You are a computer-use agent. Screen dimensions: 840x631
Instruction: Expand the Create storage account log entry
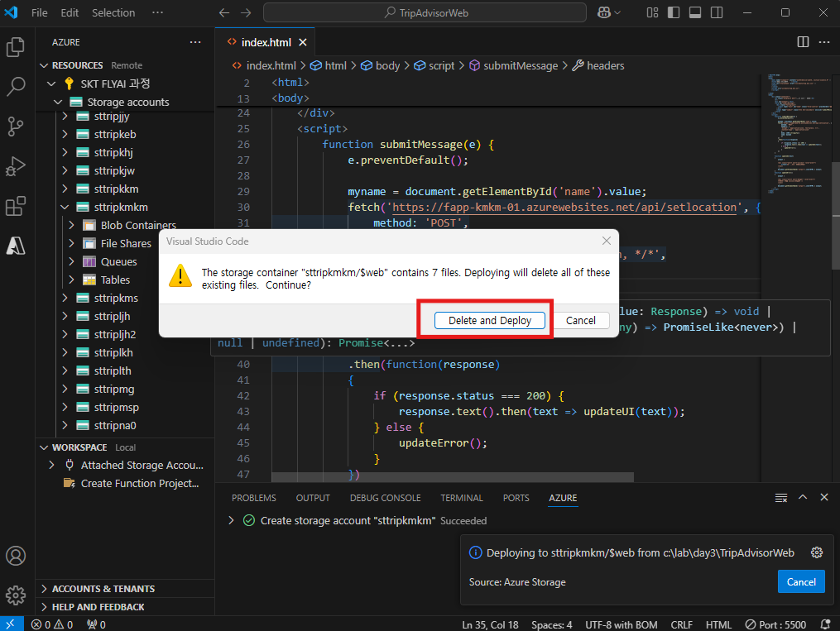231,520
